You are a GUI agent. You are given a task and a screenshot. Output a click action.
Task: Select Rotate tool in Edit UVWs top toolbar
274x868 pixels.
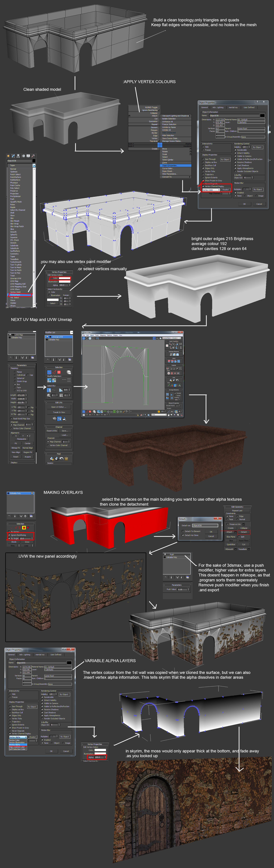(x=87, y=338)
